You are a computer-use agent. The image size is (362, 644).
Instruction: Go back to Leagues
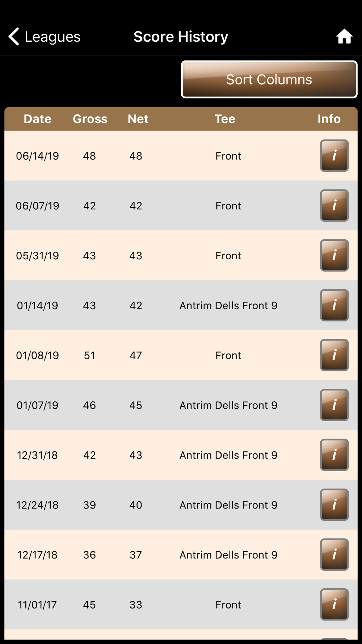click(45, 37)
